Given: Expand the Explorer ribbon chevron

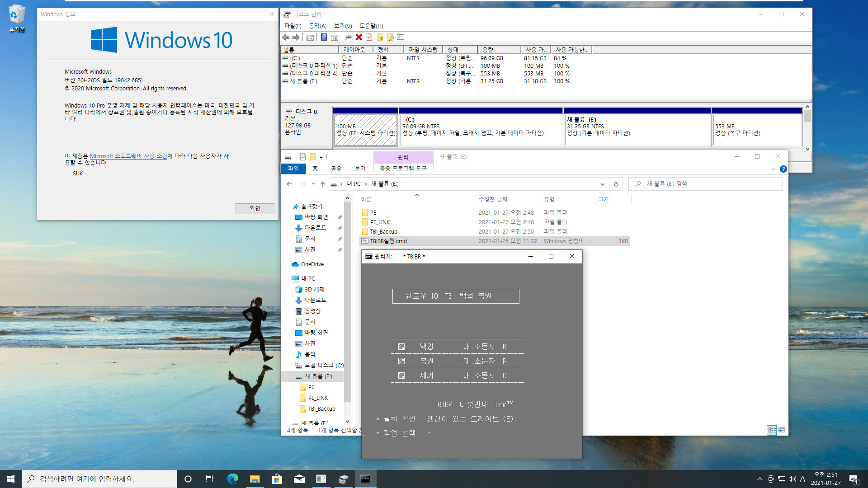Looking at the screenshot, I should (773, 169).
